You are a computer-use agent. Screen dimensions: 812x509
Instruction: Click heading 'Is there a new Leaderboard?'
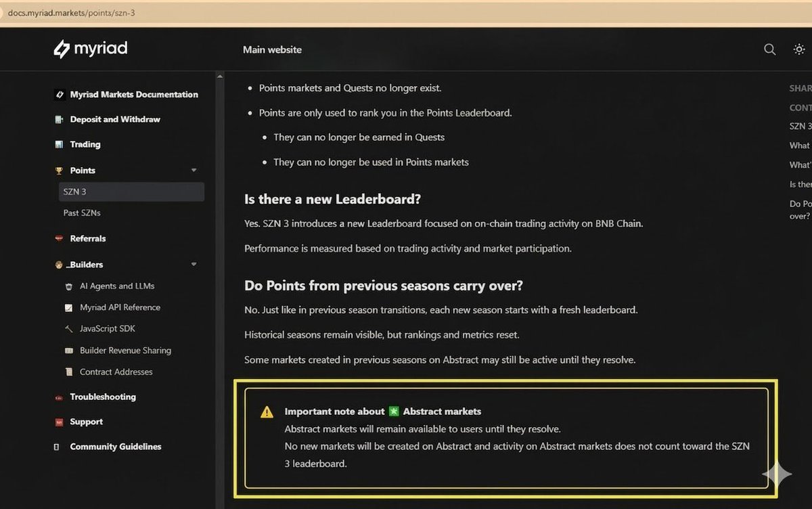pyautogui.click(x=332, y=199)
